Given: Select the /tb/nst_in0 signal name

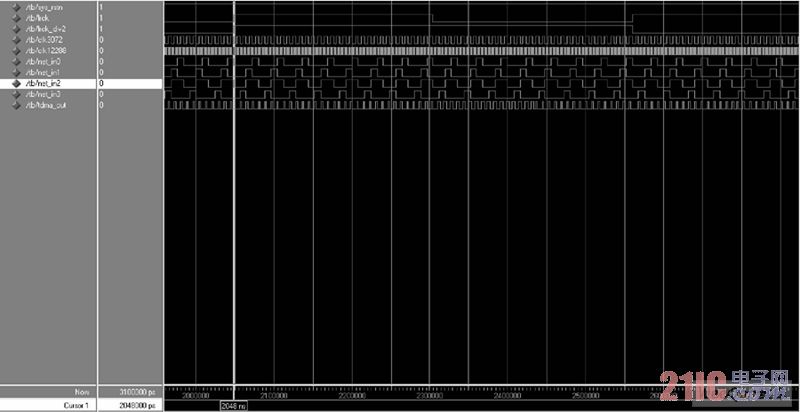Looking at the screenshot, I should [43, 62].
